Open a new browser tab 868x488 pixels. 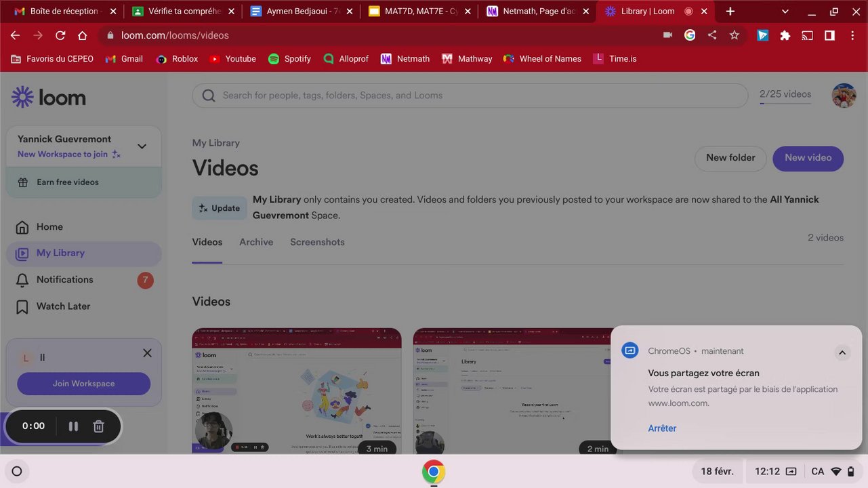click(730, 12)
